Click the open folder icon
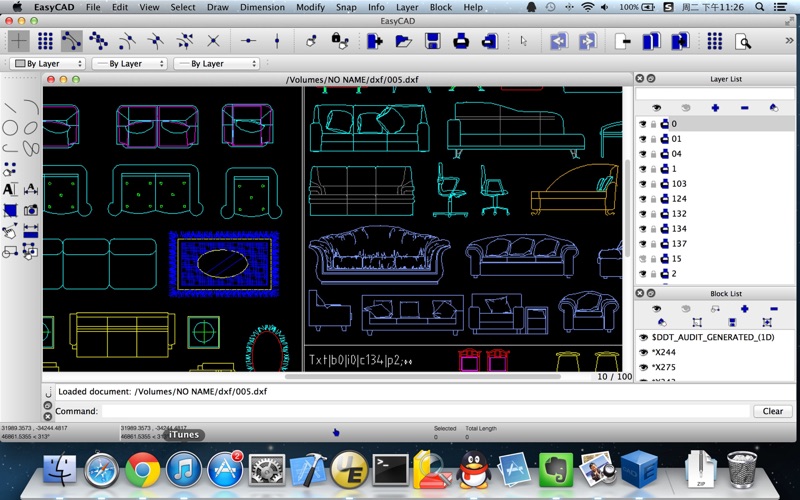The height and width of the screenshot is (500, 800). [x=404, y=41]
